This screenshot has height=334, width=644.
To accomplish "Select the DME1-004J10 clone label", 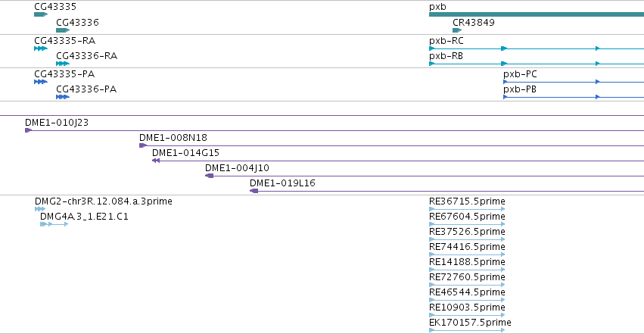I will 237,168.
